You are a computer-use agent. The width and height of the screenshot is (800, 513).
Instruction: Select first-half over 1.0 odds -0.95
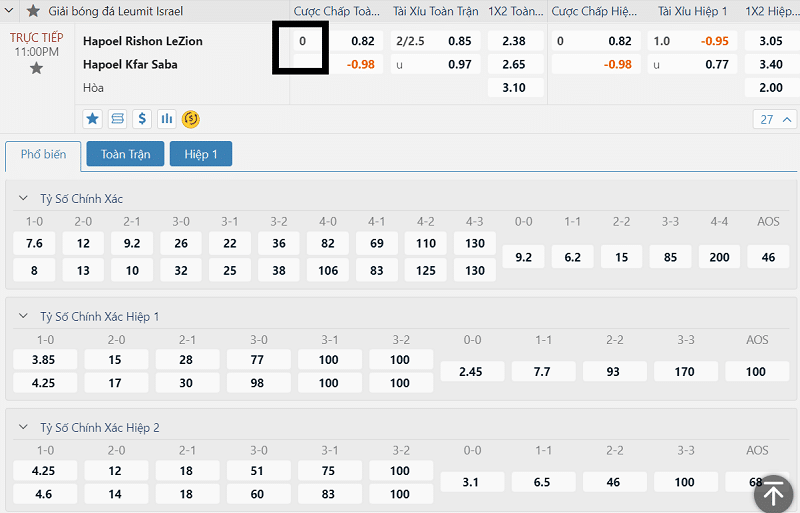692,41
